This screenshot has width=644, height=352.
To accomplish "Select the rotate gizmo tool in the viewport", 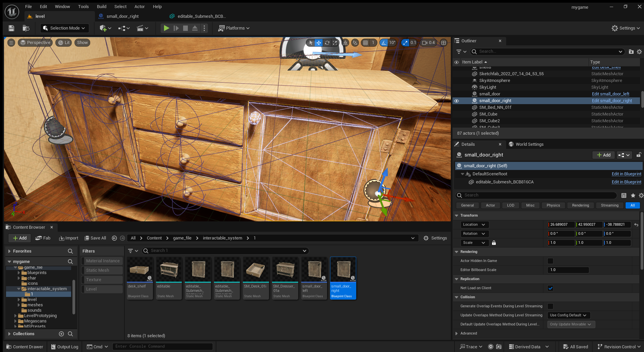I will [327, 43].
